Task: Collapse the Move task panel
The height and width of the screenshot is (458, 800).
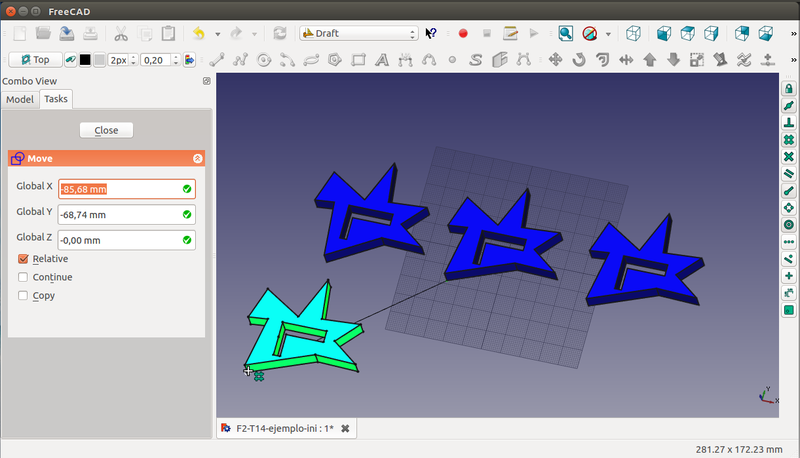Action: point(197,158)
